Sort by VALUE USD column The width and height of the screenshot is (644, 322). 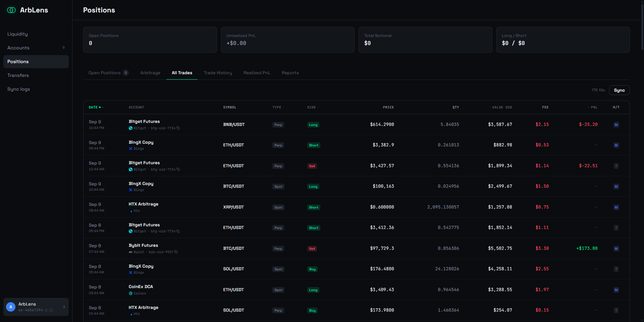(501, 107)
